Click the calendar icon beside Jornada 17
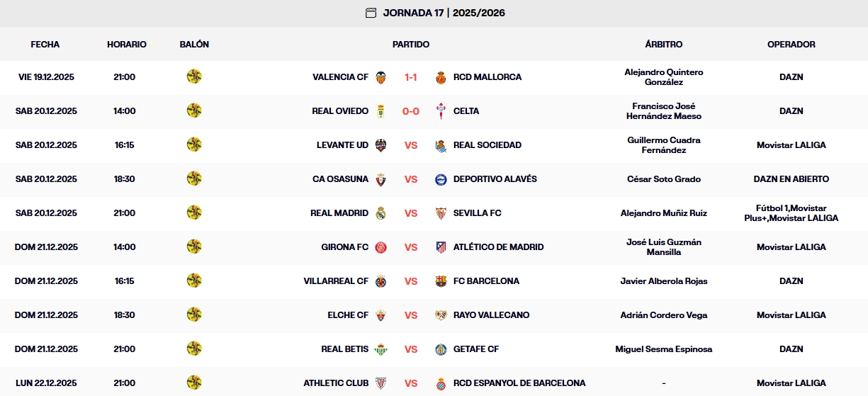 (371, 13)
